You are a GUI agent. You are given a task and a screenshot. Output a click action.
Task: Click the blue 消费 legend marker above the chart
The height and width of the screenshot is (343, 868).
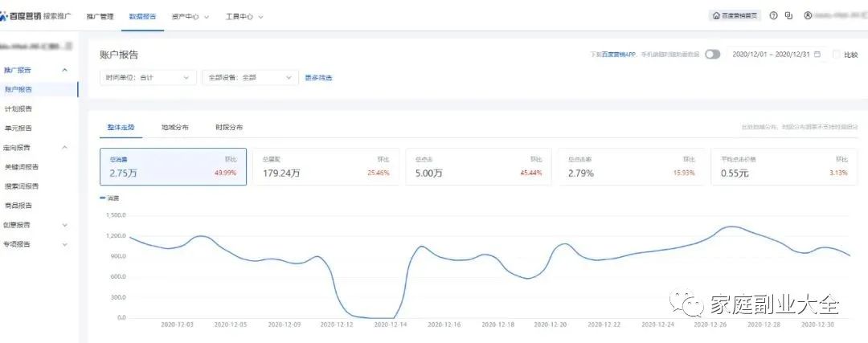click(102, 198)
